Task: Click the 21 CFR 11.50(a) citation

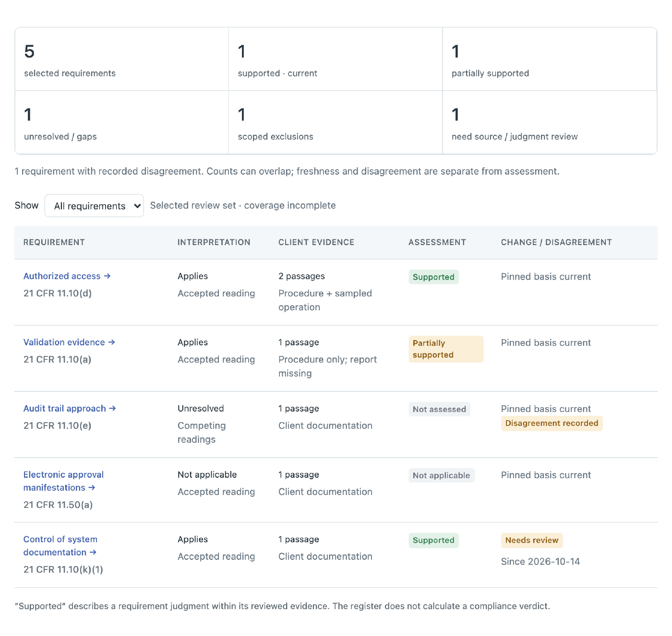Action: 58,505
